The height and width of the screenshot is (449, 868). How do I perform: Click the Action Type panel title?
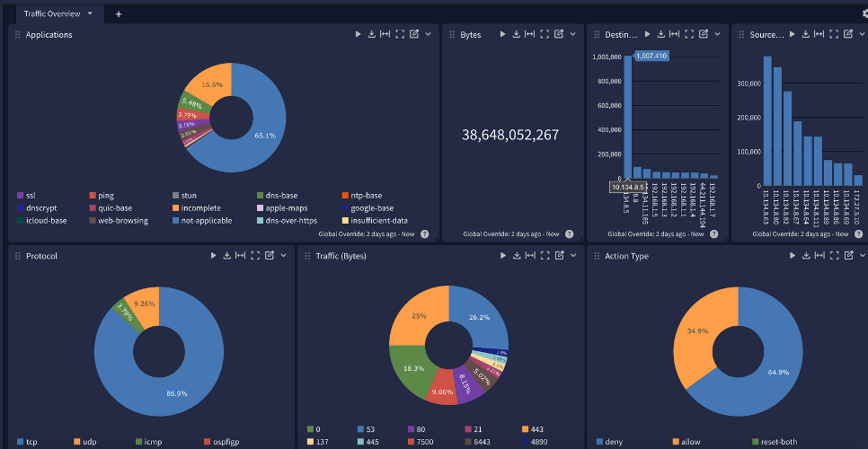coord(626,256)
